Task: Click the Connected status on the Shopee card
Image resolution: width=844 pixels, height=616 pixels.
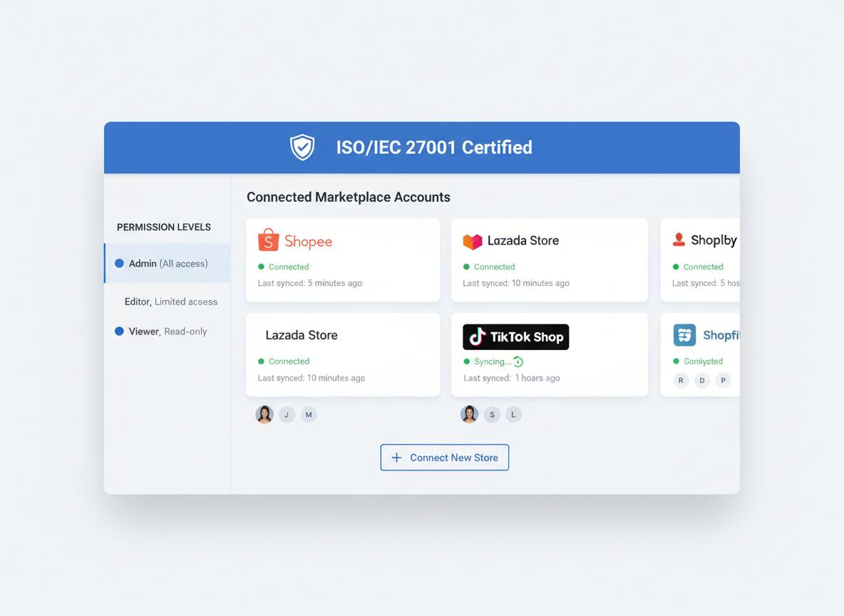Action: [284, 267]
